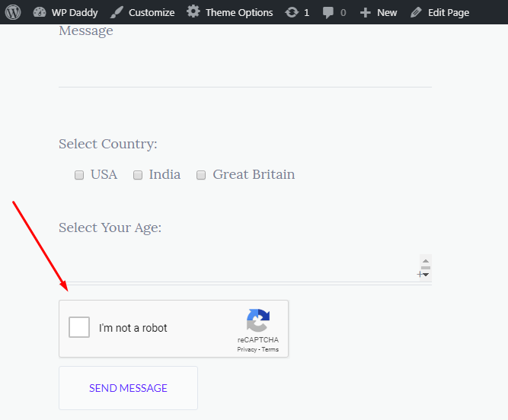Click the Theme Options gear icon
The width and height of the screenshot is (508, 420).
pos(193,11)
